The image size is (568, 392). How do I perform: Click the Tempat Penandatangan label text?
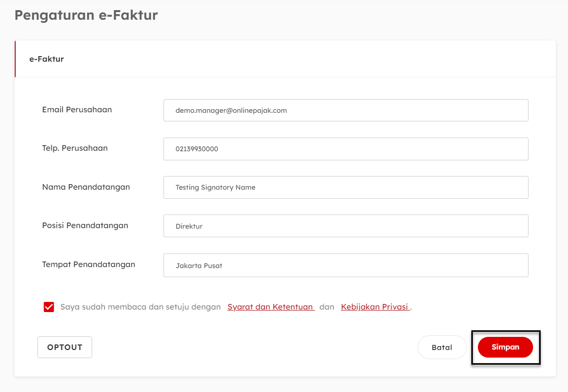pyautogui.click(x=89, y=265)
